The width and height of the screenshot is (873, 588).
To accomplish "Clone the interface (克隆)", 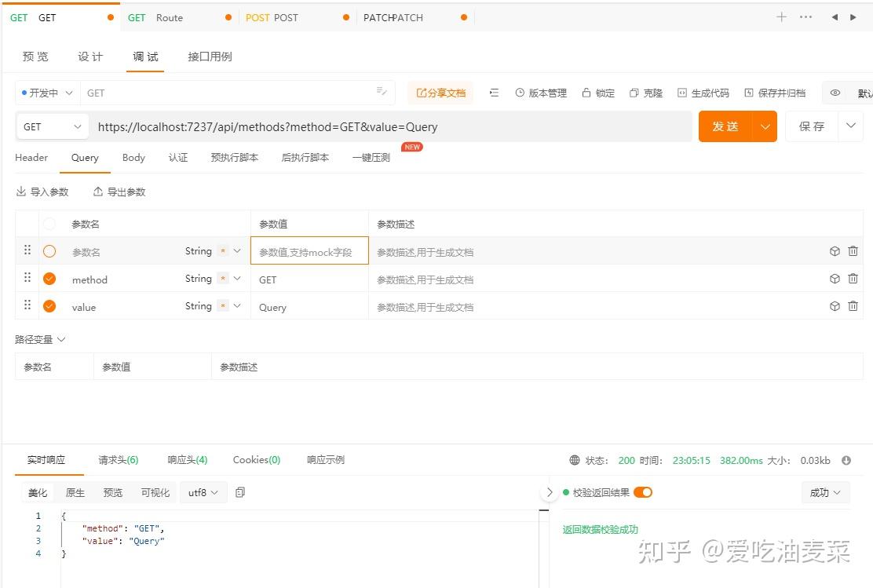I will (x=646, y=93).
